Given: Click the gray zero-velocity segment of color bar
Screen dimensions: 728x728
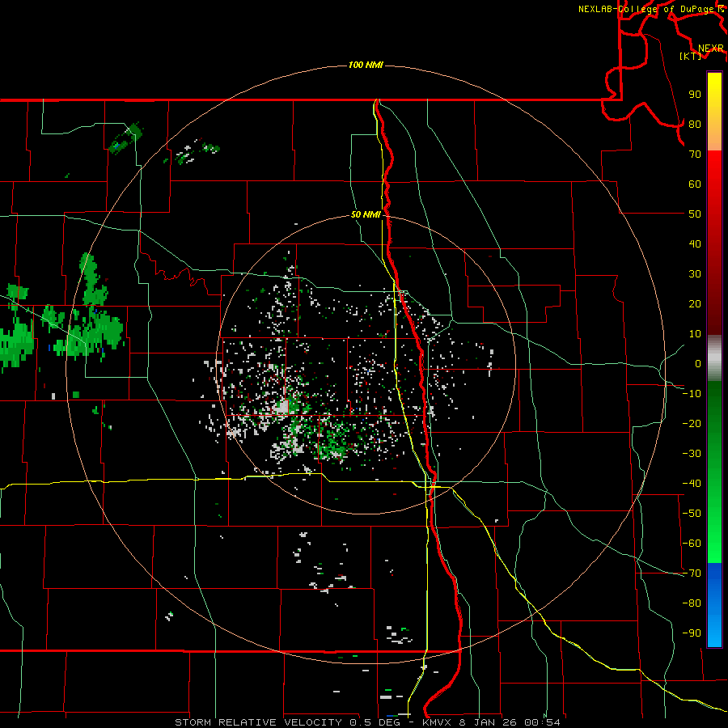Looking at the screenshot, I should [x=714, y=358].
